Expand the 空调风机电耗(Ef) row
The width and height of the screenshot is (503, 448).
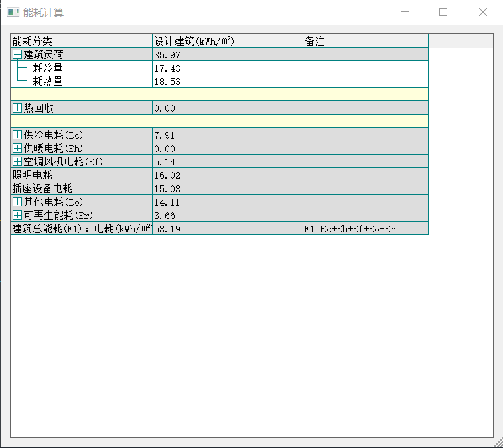click(x=17, y=161)
